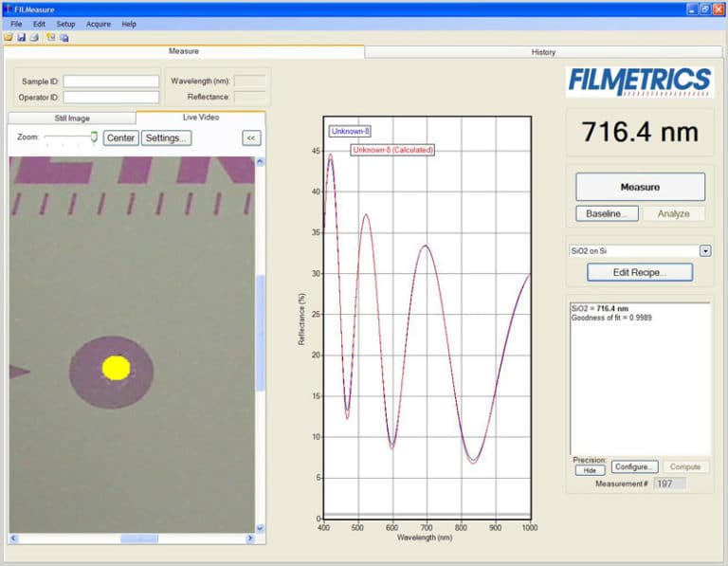
Task: Click the Print icon in toolbar
Action: pos(33,37)
